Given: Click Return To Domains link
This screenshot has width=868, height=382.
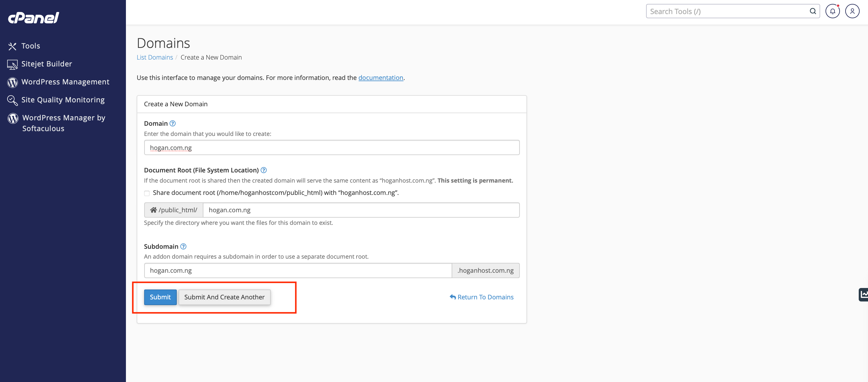Looking at the screenshot, I should pyautogui.click(x=482, y=297).
